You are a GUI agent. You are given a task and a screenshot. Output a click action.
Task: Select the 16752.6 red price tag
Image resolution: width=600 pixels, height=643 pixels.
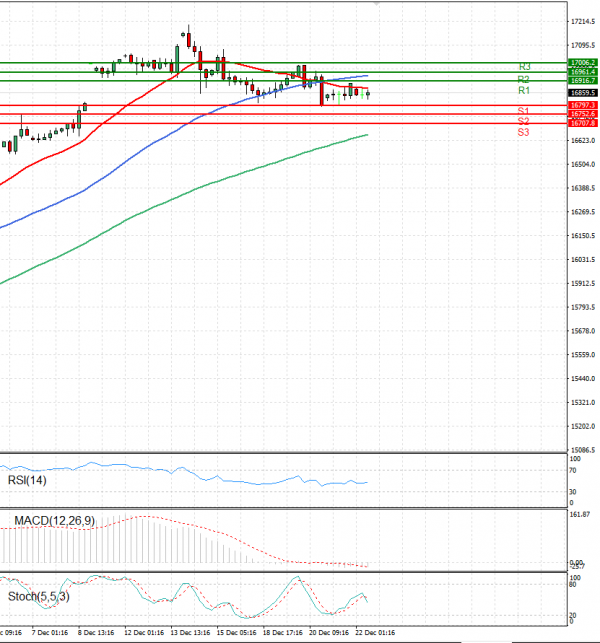(x=583, y=114)
